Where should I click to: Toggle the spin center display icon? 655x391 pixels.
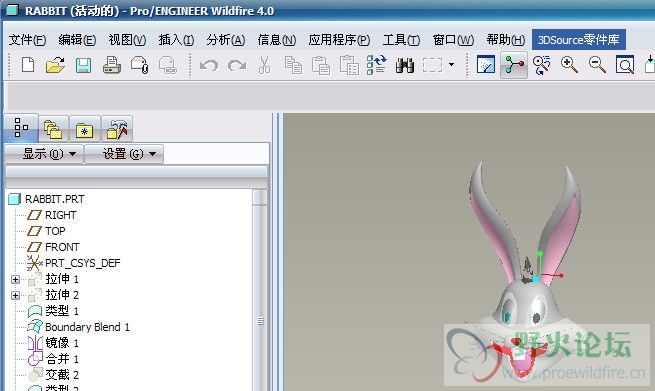pos(514,65)
